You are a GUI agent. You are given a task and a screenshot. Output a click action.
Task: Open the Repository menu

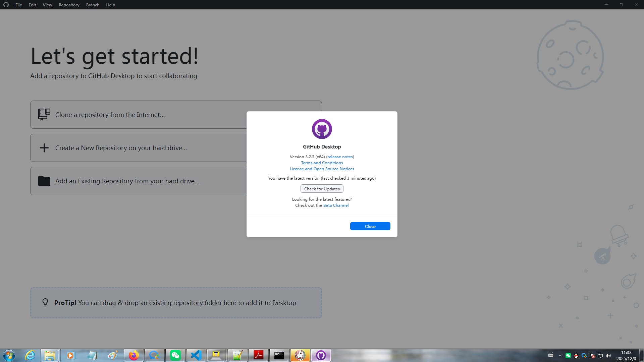pyautogui.click(x=69, y=5)
